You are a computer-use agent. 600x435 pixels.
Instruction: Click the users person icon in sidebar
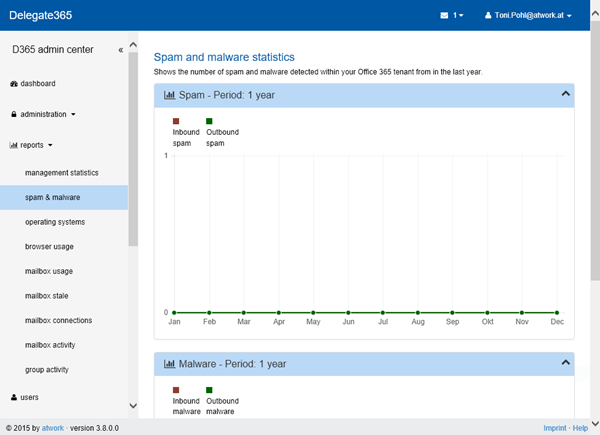[13, 397]
